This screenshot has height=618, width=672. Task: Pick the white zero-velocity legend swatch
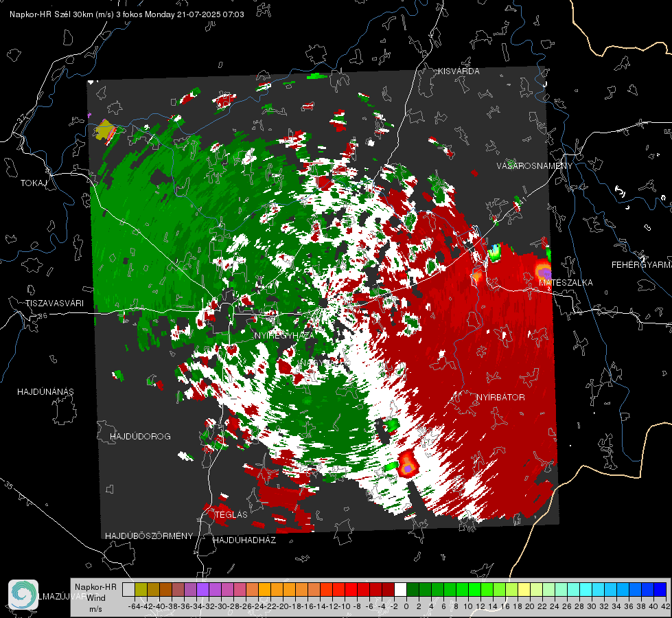[x=400, y=589]
